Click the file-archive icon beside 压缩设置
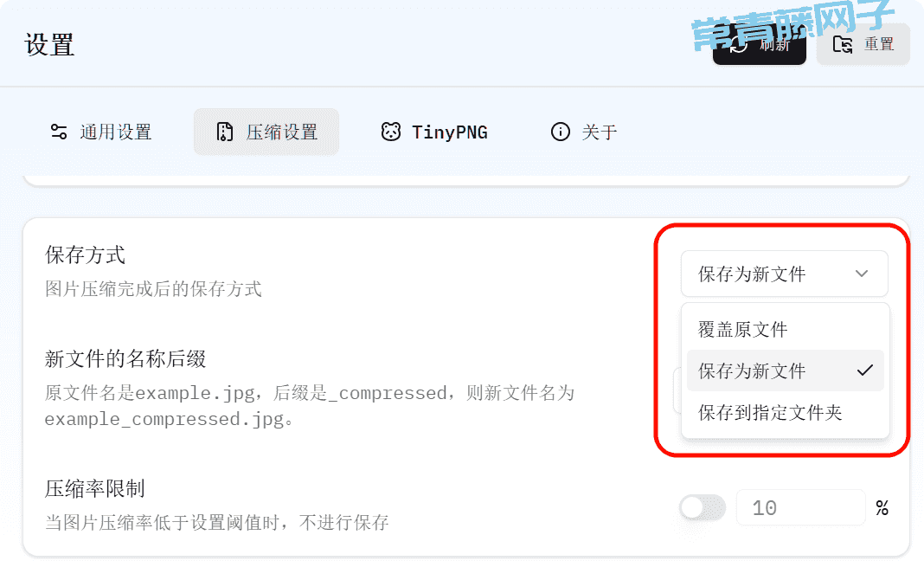The height and width of the screenshot is (567, 924). (225, 132)
